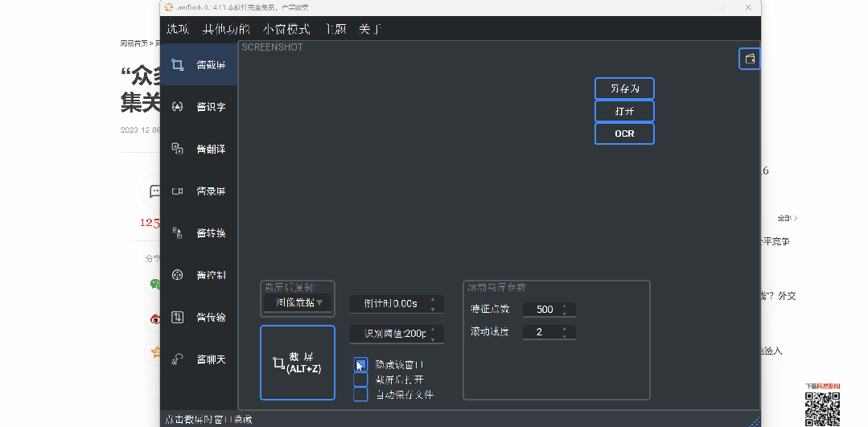Click the status text 点击截屏时窗口隐藏
The width and height of the screenshot is (868, 427).
coord(208,420)
